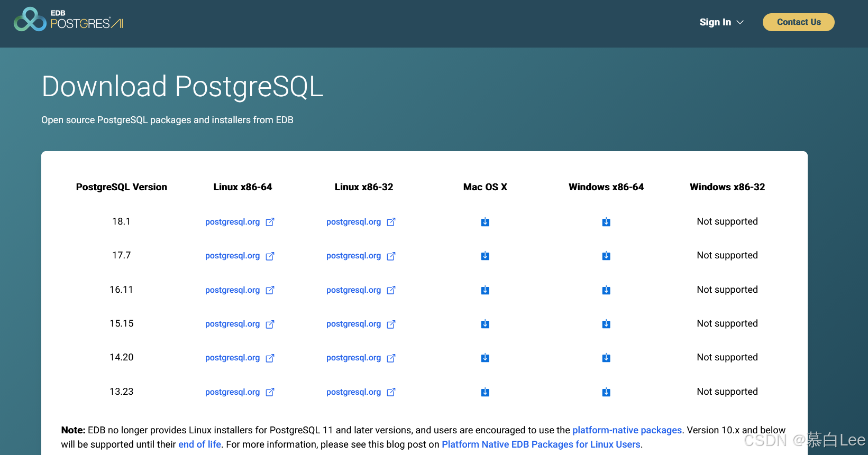Click the Download PostgreSQL heading
This screenshot has height=455, width=868.
point(182,87)
